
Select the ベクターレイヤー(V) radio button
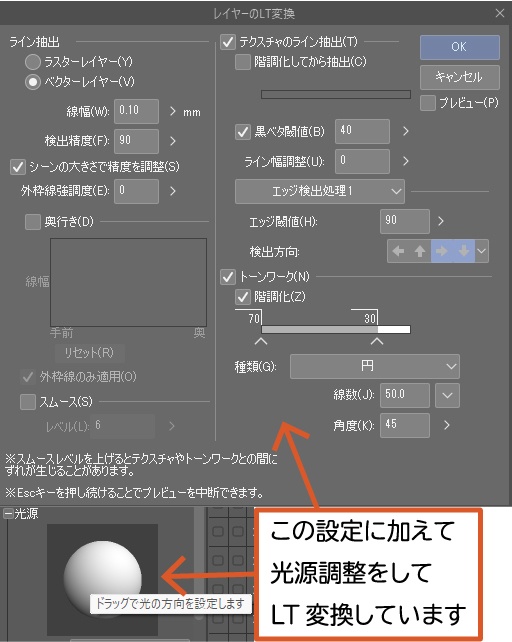coord(33,82)
